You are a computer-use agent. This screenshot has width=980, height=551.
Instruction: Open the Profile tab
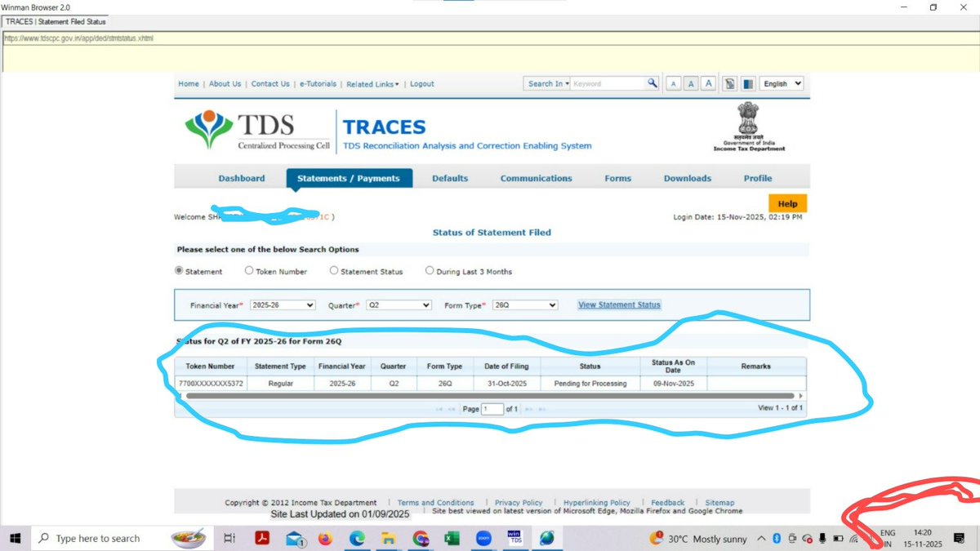click(758, 178)
